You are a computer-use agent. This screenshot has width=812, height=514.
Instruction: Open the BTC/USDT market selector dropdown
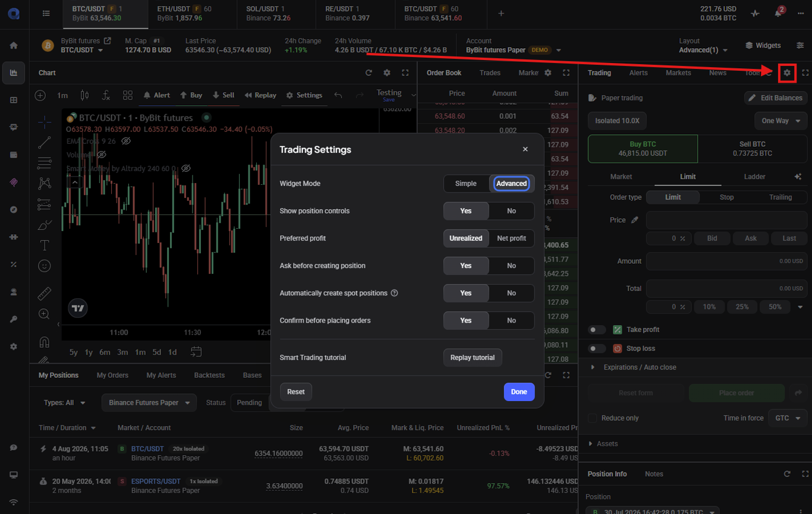[82, 51]
